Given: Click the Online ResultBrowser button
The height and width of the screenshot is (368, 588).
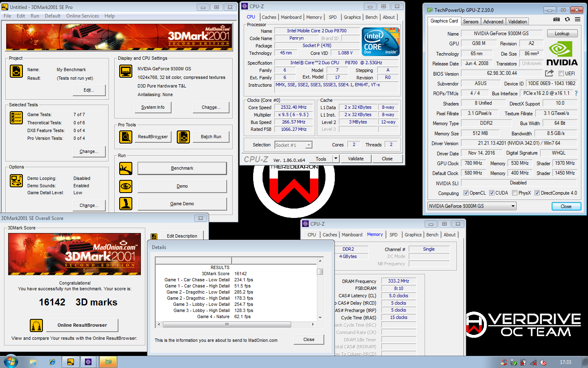Looking at the screenshot, I should click(82, 325).
